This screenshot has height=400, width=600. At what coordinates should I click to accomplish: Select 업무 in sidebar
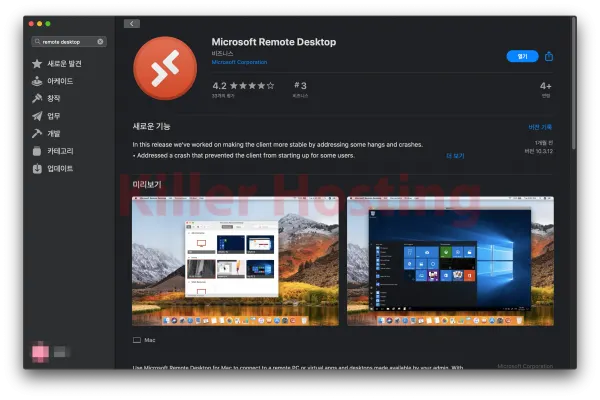click(54, 116)
